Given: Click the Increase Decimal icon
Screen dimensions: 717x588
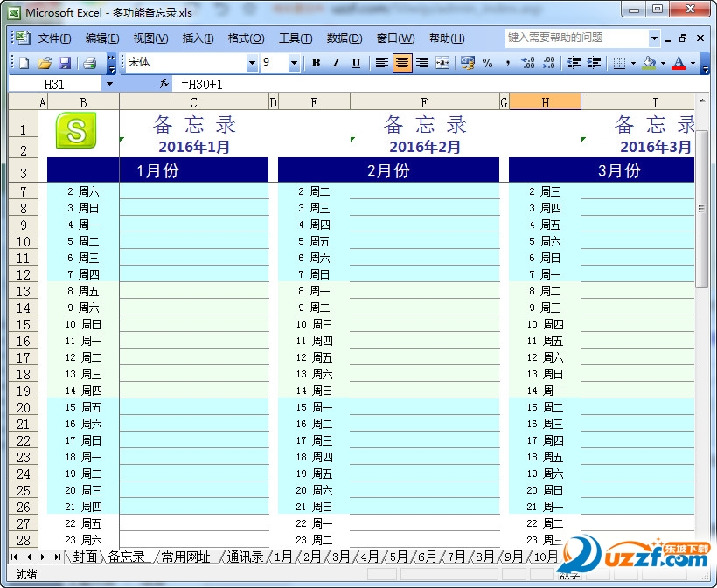Looking at the screenshot, I should pyautogui.click(x=527, y=63).
